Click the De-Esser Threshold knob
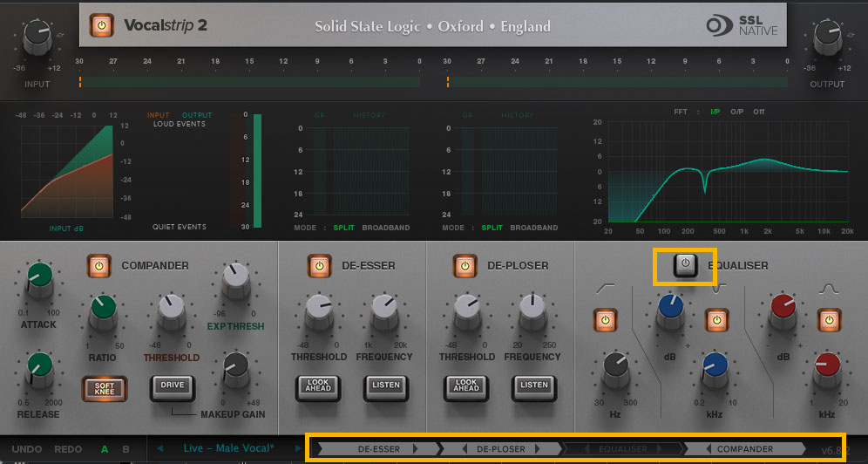The width and height of the screenshot is (868, 464). click(x=319, y=310)
